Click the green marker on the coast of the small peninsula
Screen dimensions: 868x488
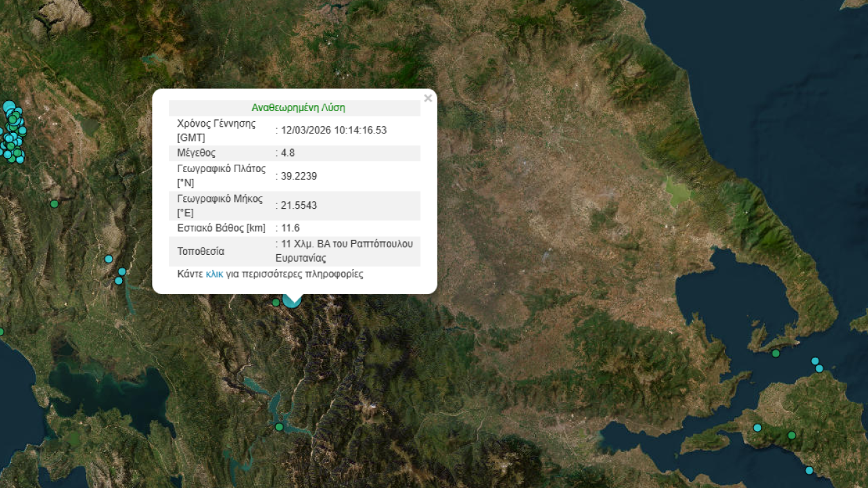coord(776,353)
